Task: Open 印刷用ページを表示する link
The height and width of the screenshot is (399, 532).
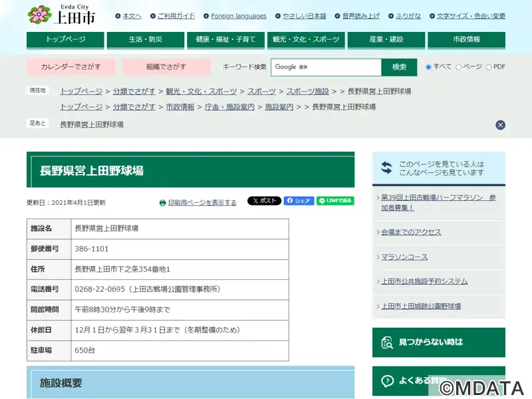Action: coord(202,203)
